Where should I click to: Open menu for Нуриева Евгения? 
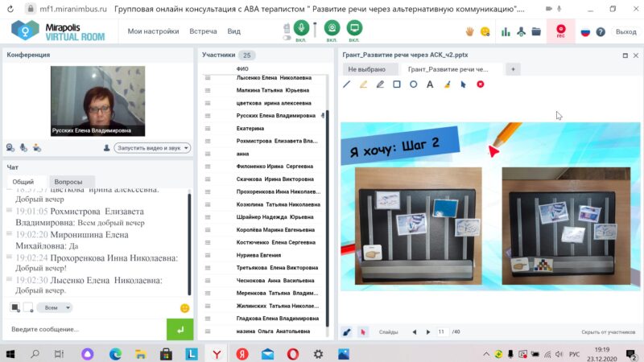[x=208, y=255]
